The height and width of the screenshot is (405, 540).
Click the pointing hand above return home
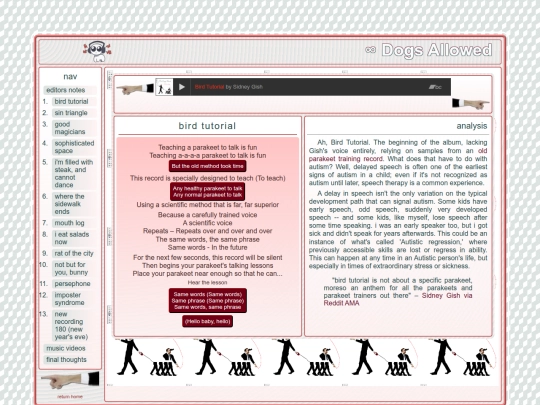70,380
